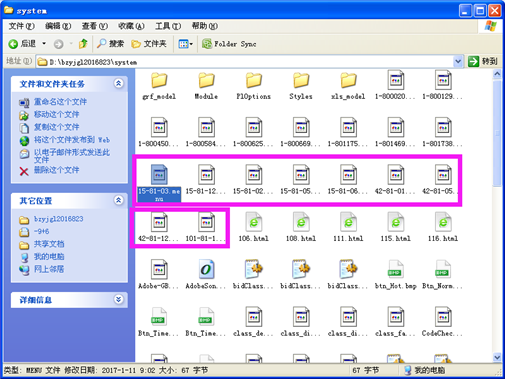Select the AdobeSon font file
This screenshot has width=505, height=379.
pyautogui.click(x=206, y=275)
